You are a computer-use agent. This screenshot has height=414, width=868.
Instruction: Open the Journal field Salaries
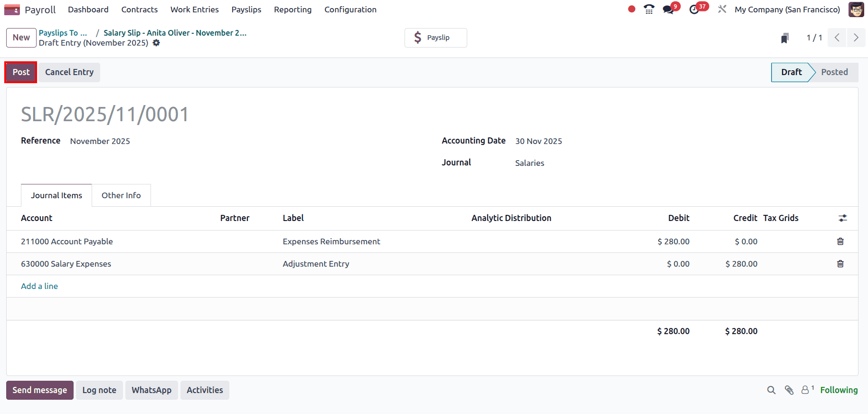click(x=530, y=163)
